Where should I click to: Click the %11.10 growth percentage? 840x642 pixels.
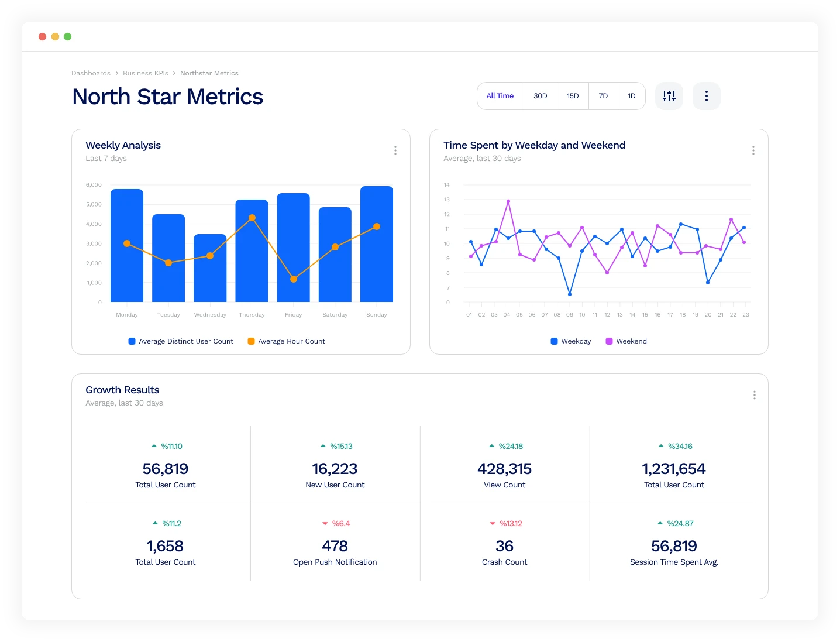[172, 446]
